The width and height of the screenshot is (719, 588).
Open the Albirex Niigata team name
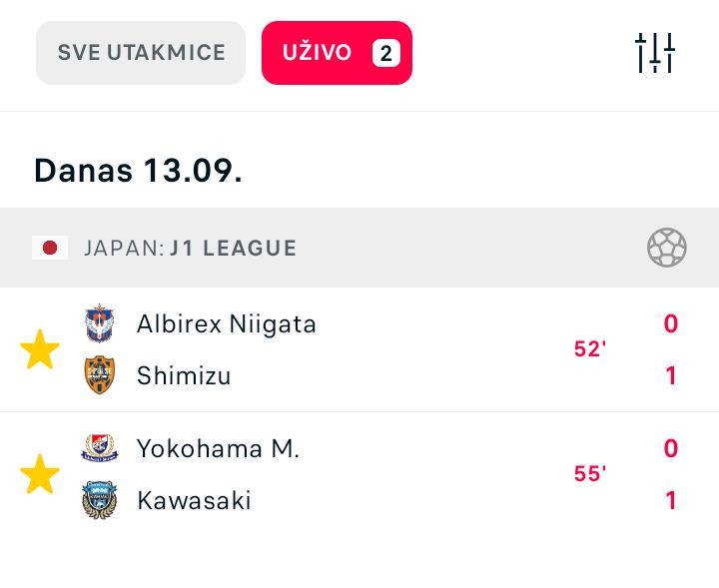click(x=227, y=324)
